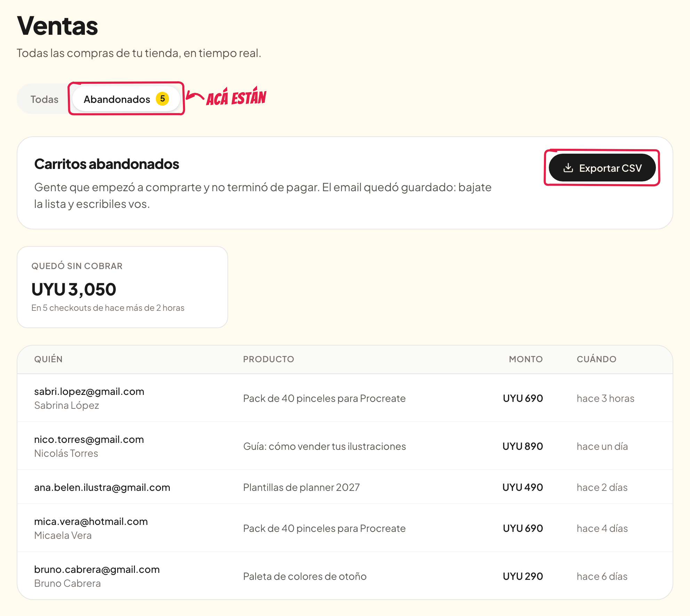Click the Ventas page title
The height and width of the screenshot is (616, 690).
[x=57, y=26]
